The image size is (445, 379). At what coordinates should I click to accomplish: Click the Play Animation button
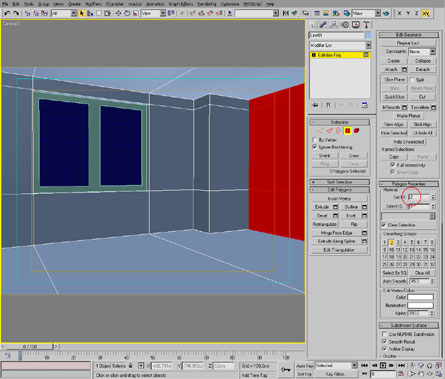click(383, 366)
